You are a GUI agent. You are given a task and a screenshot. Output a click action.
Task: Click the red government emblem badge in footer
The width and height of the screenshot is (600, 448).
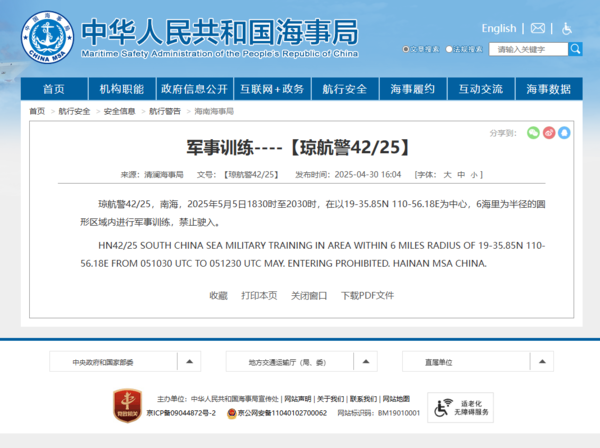point(127,406)
